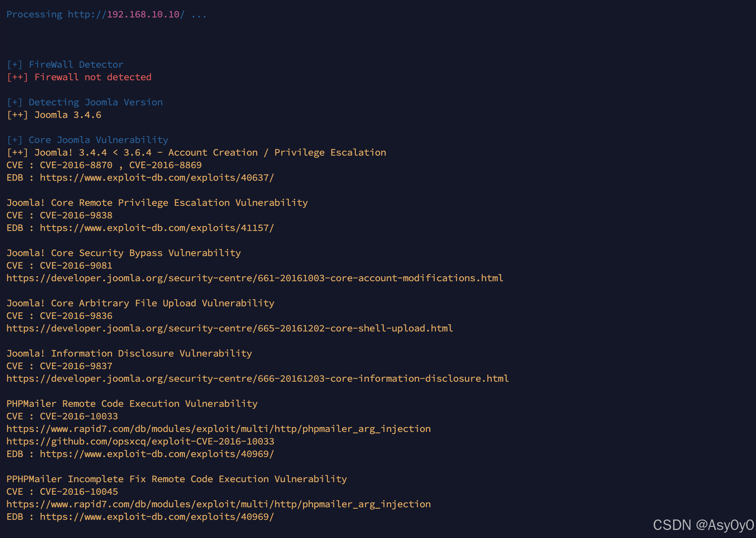756x538 pixels.
Task: Click the FireWall Detector section heading
Action: pyautogui.click(x=65, y=64)
